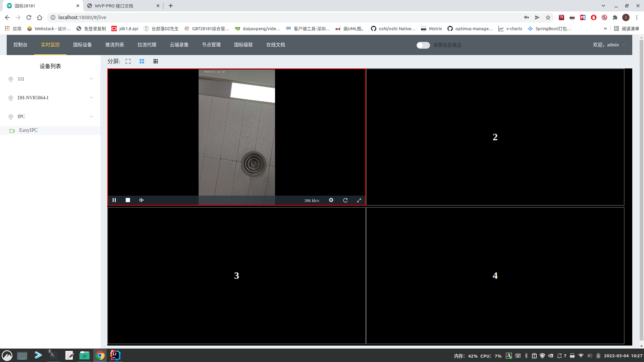Image resolution: width=644 pixels, height=362 pixels.
Task: Click the address bar URL
Action: [82, 17]
